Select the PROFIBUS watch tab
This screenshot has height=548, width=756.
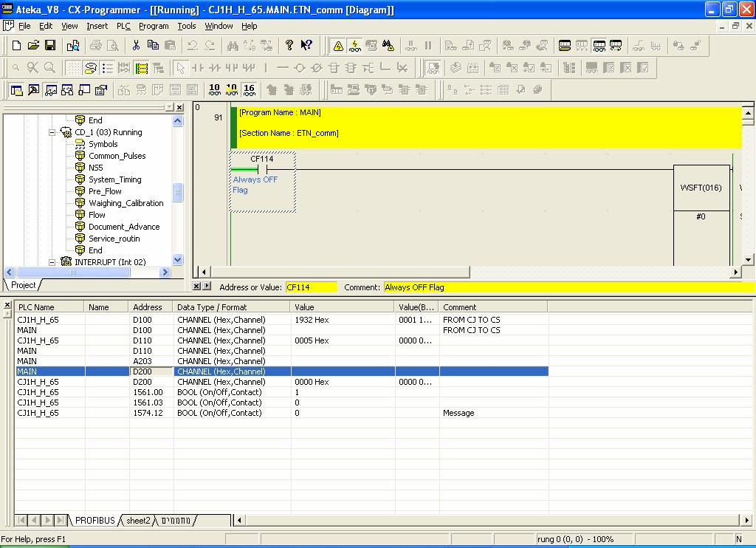point(95,521)
